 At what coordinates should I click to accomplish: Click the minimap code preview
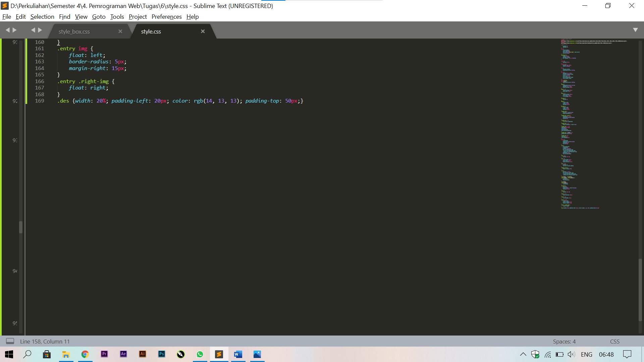coord(594,124)
